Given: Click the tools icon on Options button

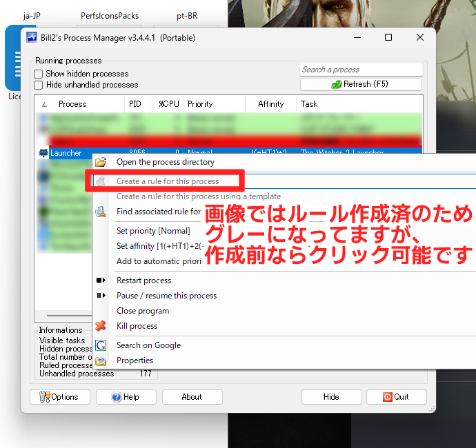Looking at the screenshot, I should click(45, 397).
